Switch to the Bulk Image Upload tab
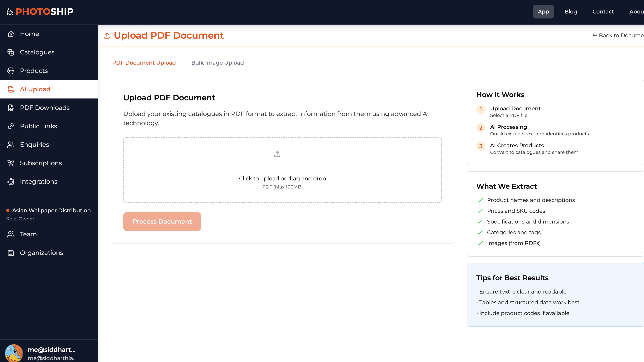 [217, 63]
